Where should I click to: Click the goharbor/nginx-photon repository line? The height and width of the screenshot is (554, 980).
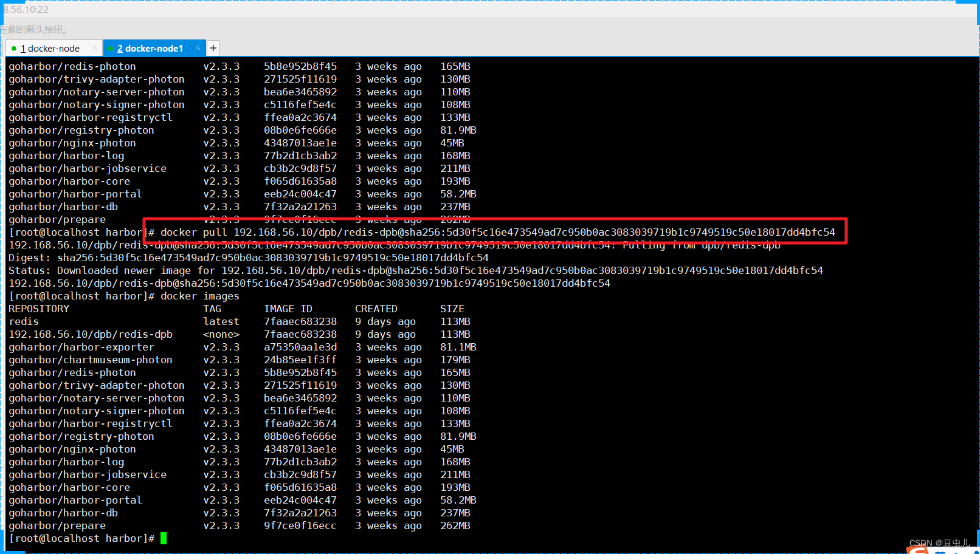tap(72, 449)
